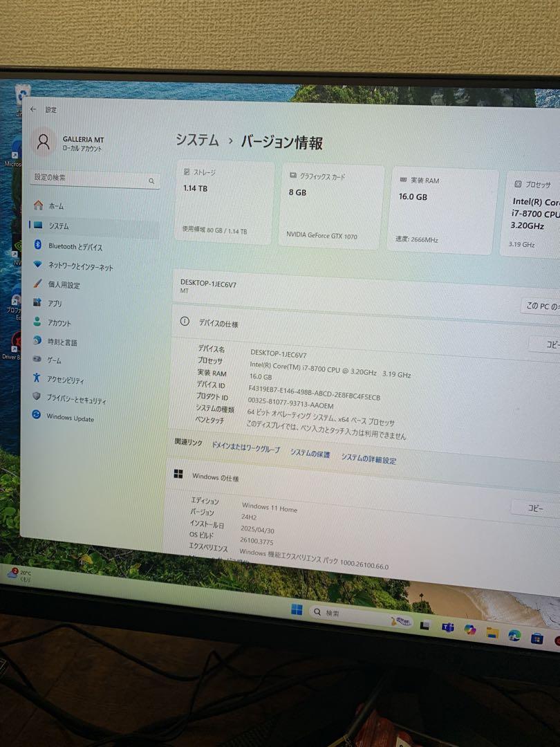The image size is (560, 747).
Task: Click the アクセシビリティ figure icon
Action: [36, 378]
